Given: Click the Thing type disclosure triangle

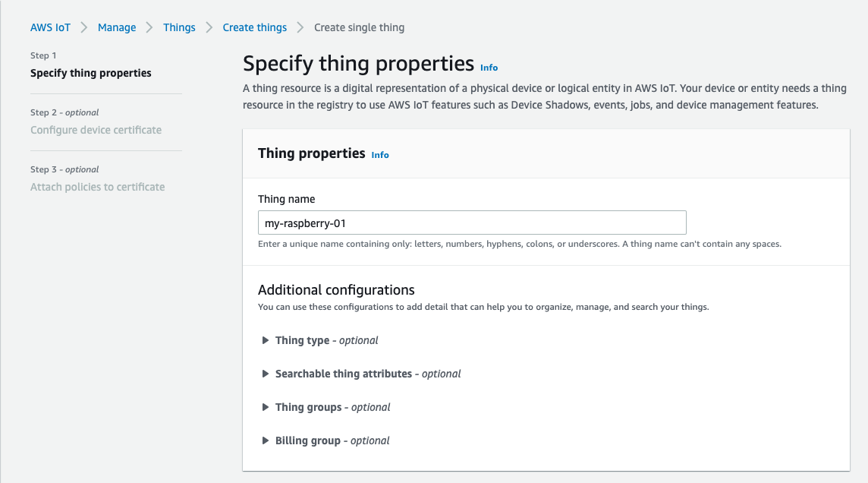Looking at the screenshot, I should pos(266,340).
